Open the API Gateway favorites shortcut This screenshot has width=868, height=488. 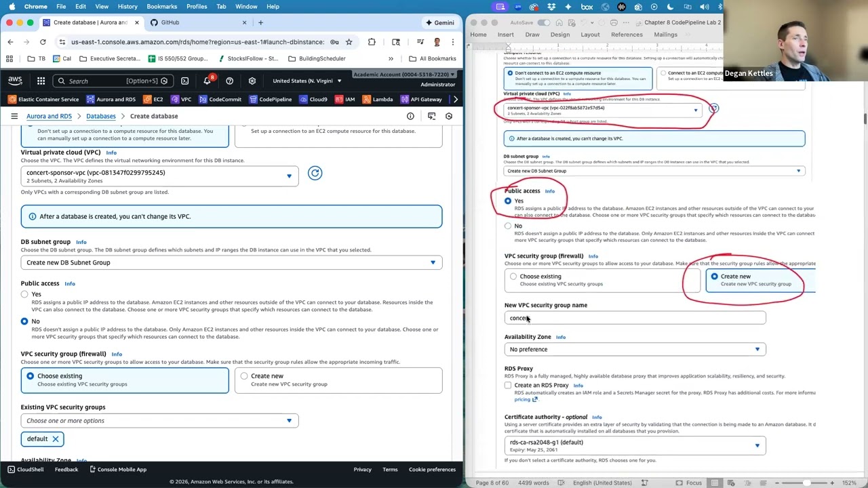[421, 99]
